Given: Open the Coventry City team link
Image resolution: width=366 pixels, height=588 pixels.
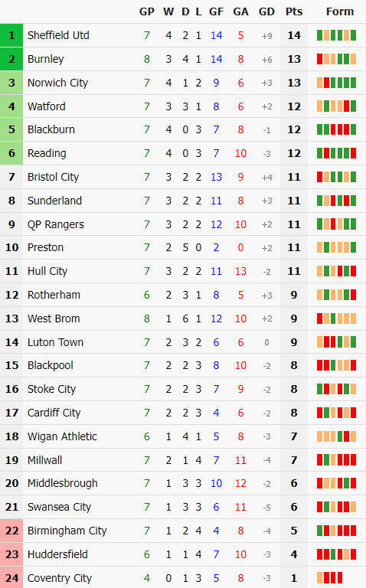Looking at the screenshot, I should [59, 578].
